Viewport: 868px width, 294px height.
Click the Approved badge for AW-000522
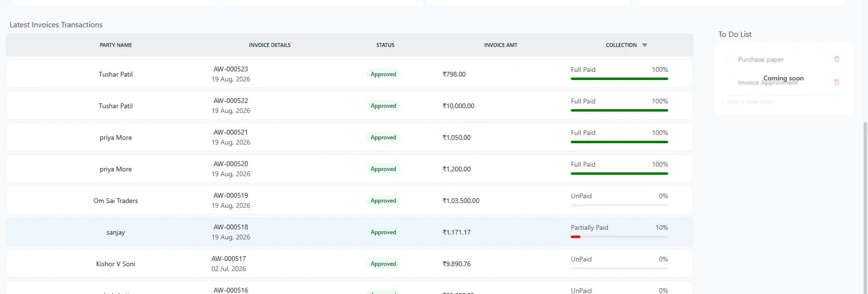pos(383,106)
